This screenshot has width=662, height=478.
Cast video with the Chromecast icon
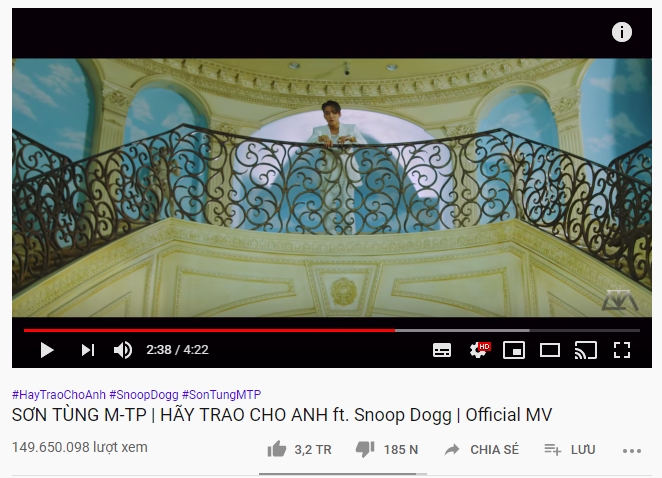pyautogui.click(x=586, y=350)
